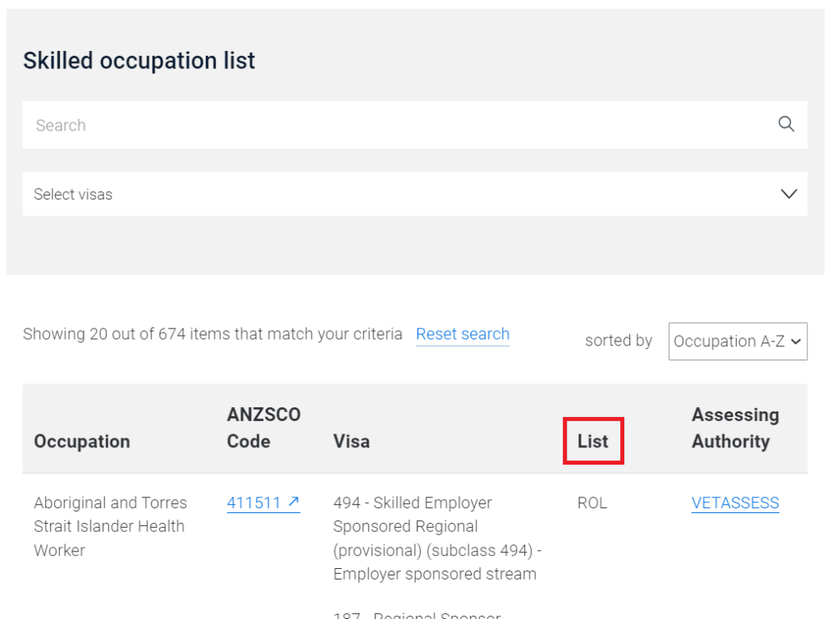Click the 494 Skilled Employer Sponsored visa text

pos(437,538)
